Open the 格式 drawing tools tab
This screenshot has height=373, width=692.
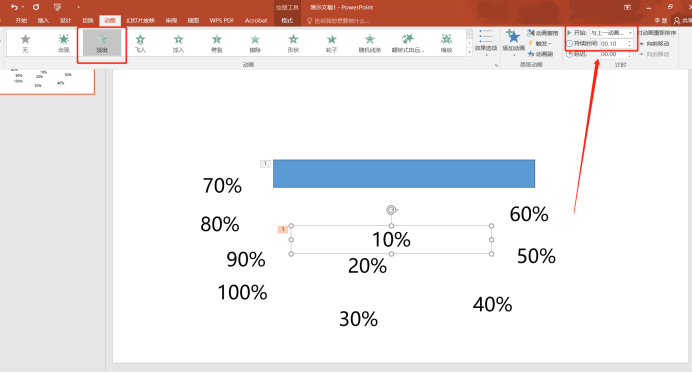[x=287, y=20]
